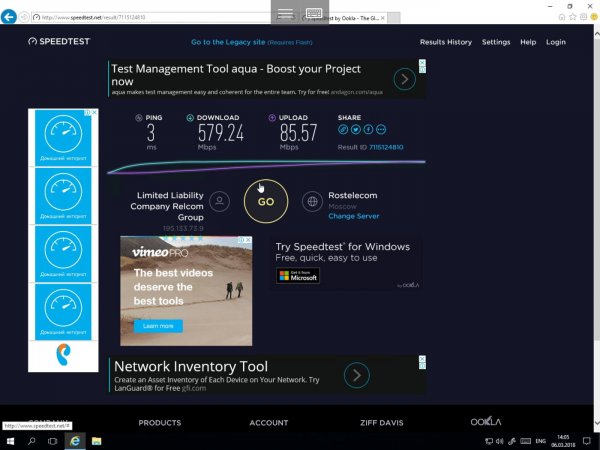600x450 pixels.
Task: Click the Learn more button in Vimeo ad
Action: [x=157, y=326]
